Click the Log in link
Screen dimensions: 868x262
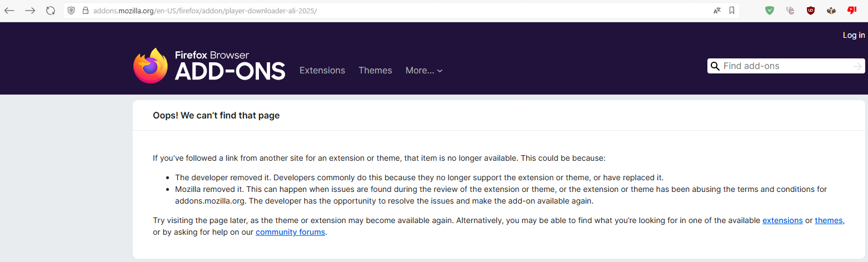coord(854,35)
